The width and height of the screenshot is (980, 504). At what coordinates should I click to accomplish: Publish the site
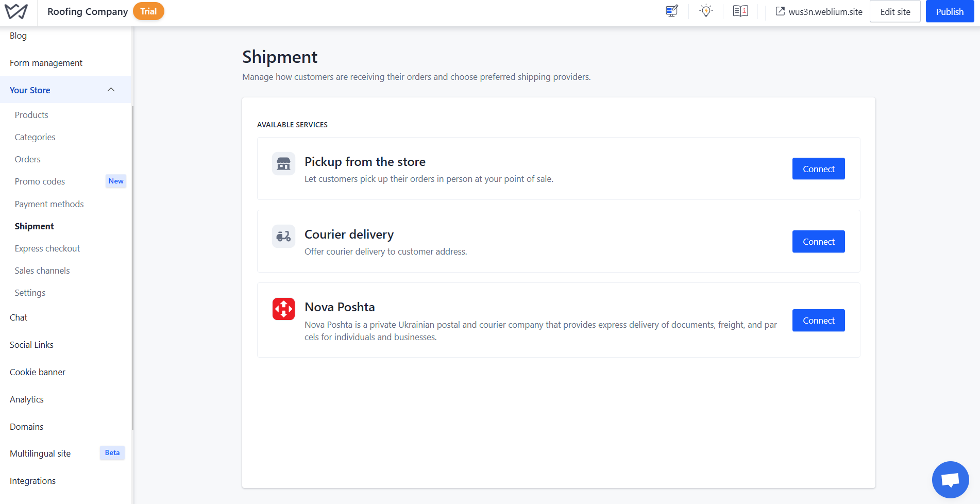[949, 12]
